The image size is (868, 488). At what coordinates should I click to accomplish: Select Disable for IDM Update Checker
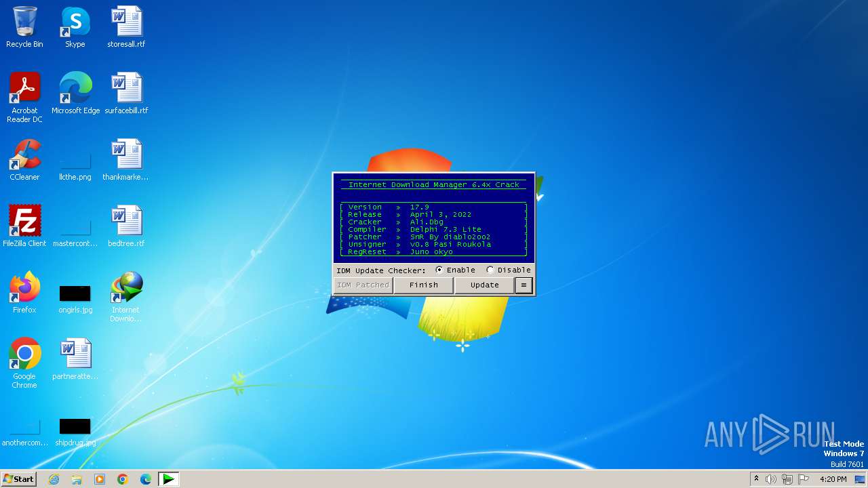pos(509,270)
